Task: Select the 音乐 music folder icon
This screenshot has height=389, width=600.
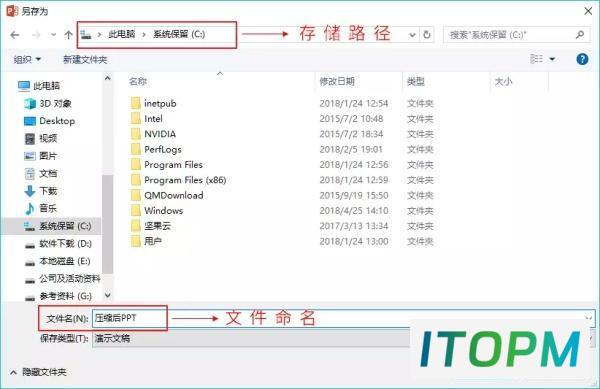Action: 29,208
